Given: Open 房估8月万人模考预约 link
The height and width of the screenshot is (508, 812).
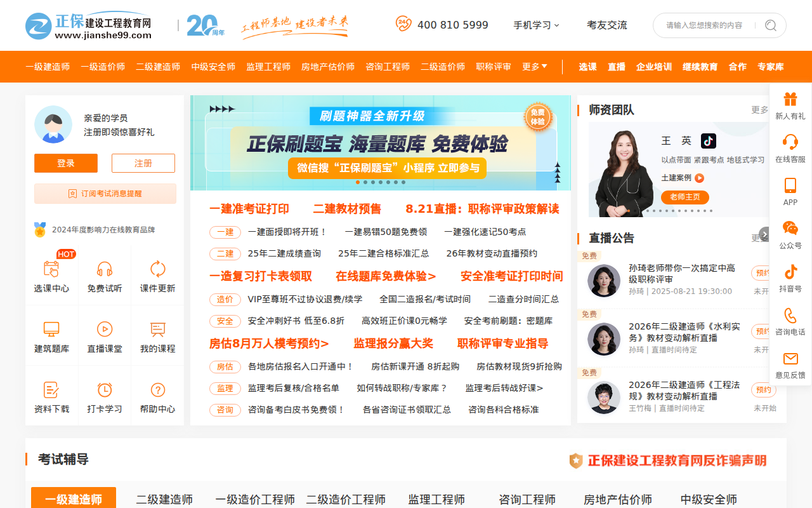Looking at the screenshot, I should (269, 344).
